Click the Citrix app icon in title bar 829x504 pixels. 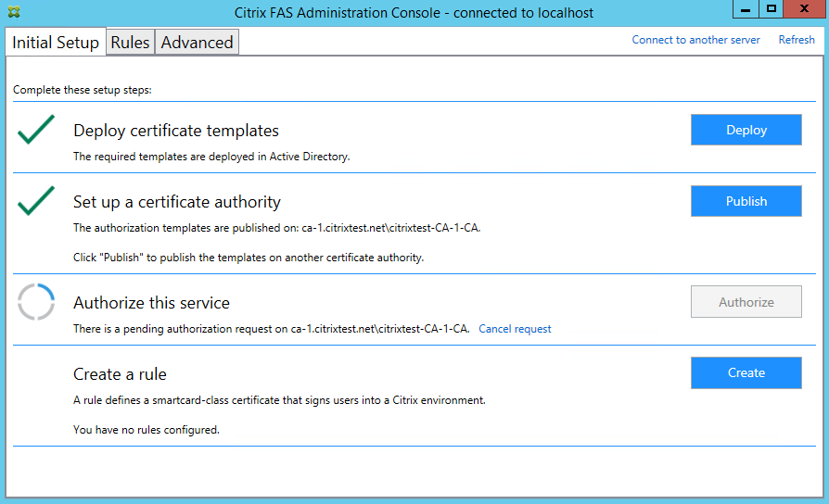(11, 13)
